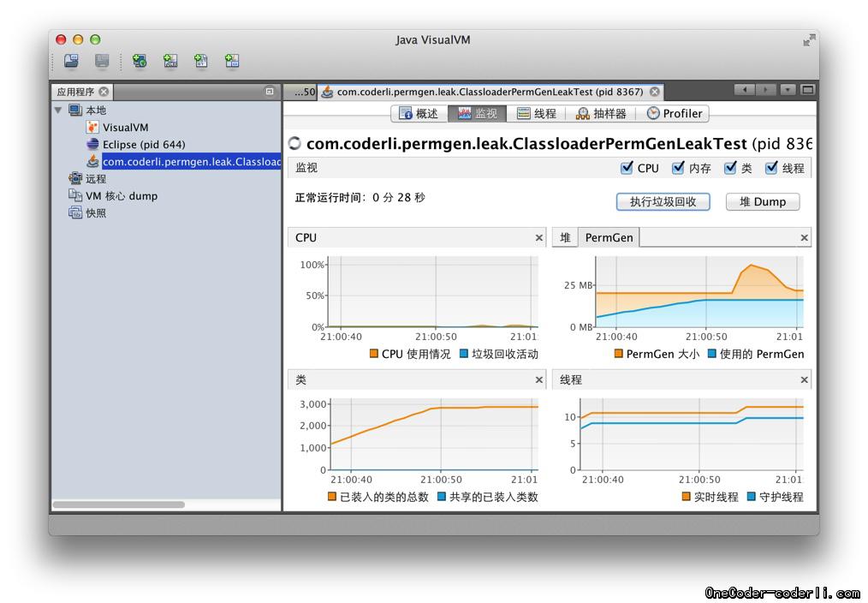Switch to the Profiler tab
This screenshot has height=603, width=868.
(675, 113)
